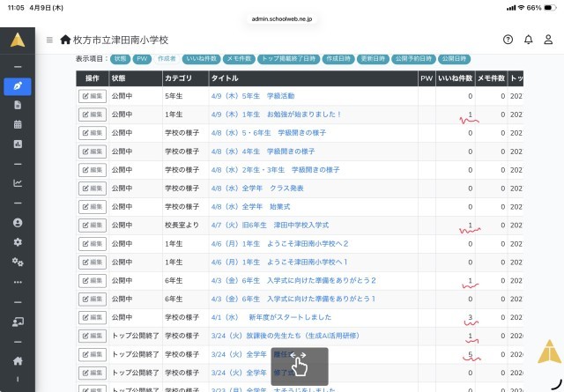Open the calendar icon in sidebar
The image size is (564, 392).
(18, 124)
